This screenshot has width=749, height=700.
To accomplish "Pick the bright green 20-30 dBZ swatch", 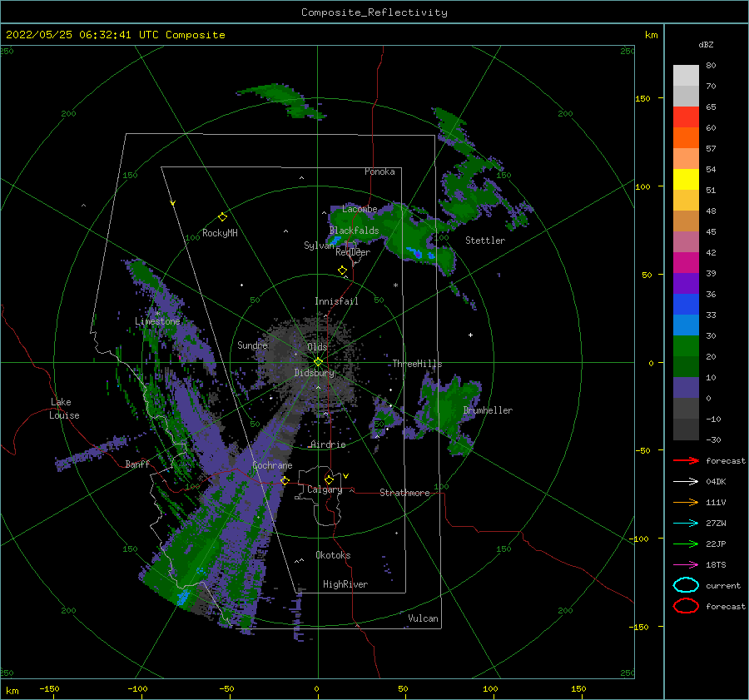I will tap(686, 345).
